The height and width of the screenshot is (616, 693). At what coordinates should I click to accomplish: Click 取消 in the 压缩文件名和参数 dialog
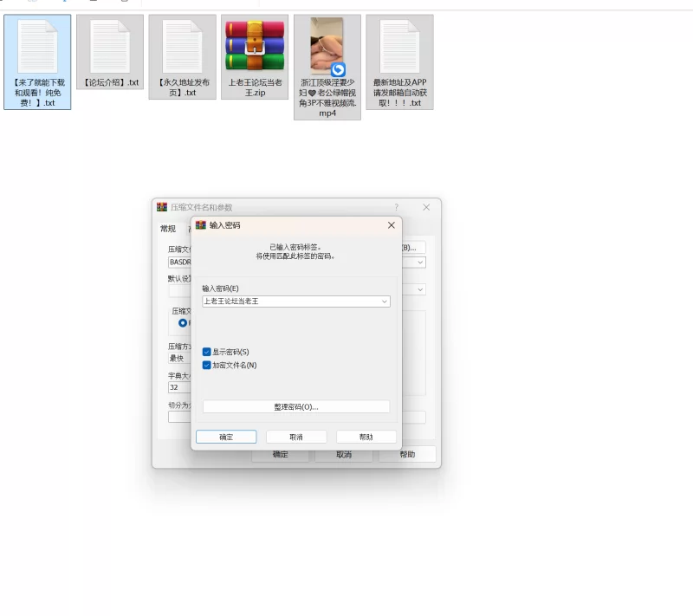point(344,454)
